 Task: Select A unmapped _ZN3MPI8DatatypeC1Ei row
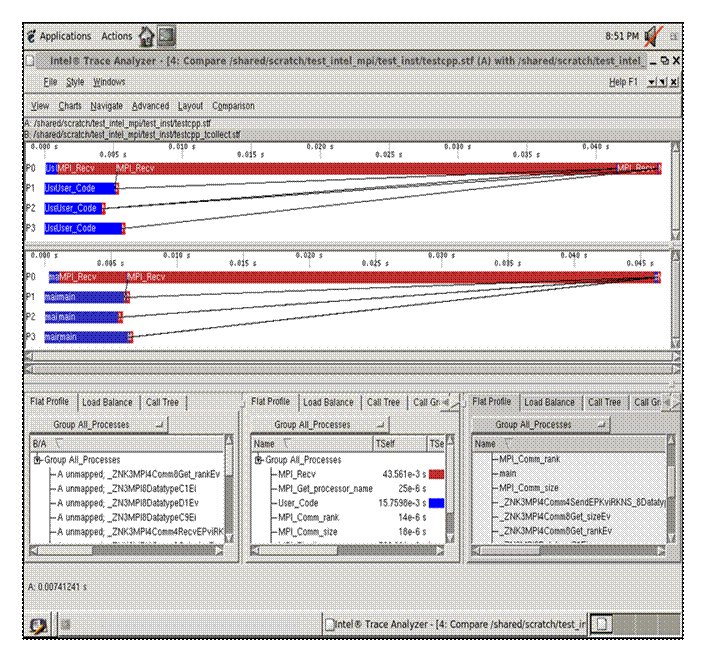(127, 489)
